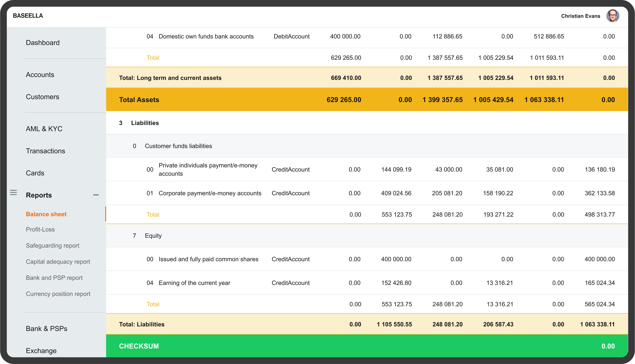This screenshot has width=635, height=364.
Task: Collapse the Reports section minus icon
Action: point(96,195)
